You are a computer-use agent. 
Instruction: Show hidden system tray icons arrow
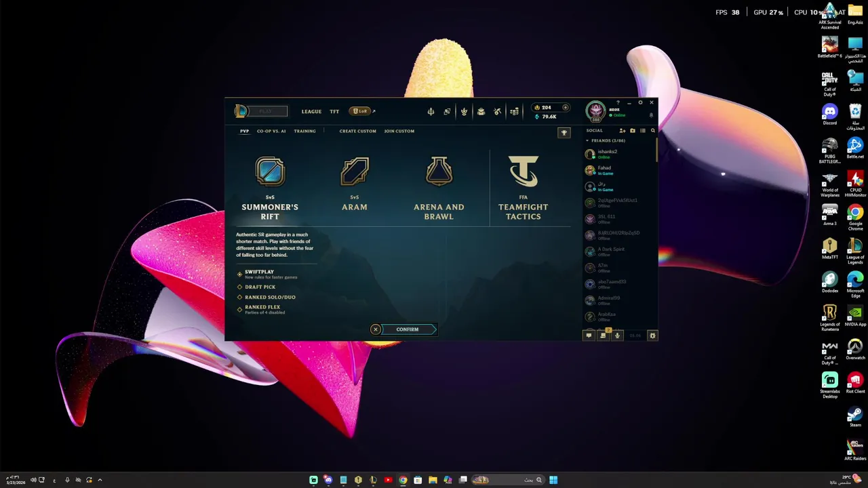tap(100, 480)
